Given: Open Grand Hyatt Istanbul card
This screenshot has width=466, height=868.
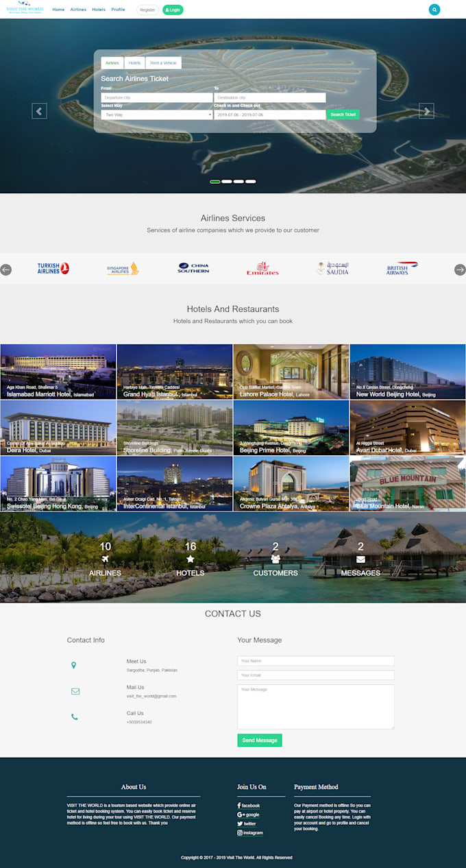Looking at the screenshot, I should click(175, 372).
